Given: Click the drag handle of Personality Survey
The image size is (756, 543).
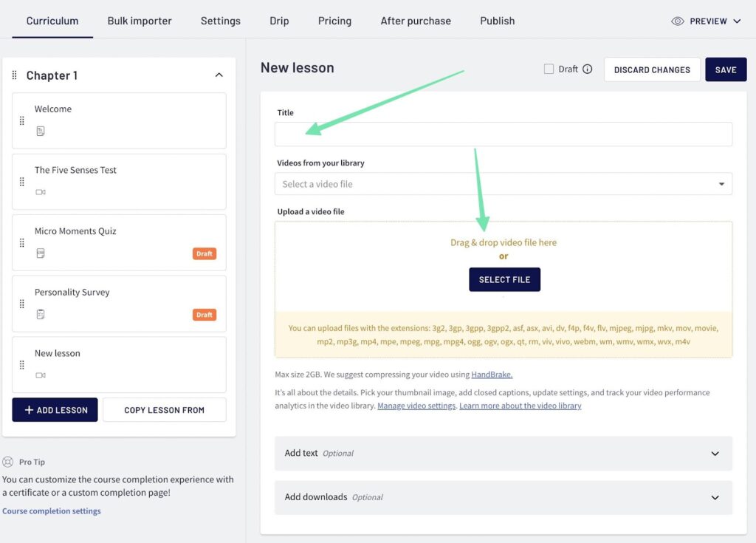Looking at the screenshot, I should click(x=21, y=304).
